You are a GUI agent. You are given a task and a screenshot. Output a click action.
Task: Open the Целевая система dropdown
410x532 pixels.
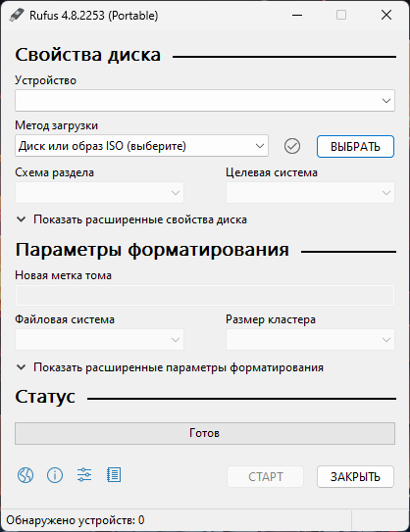(310, 193)
